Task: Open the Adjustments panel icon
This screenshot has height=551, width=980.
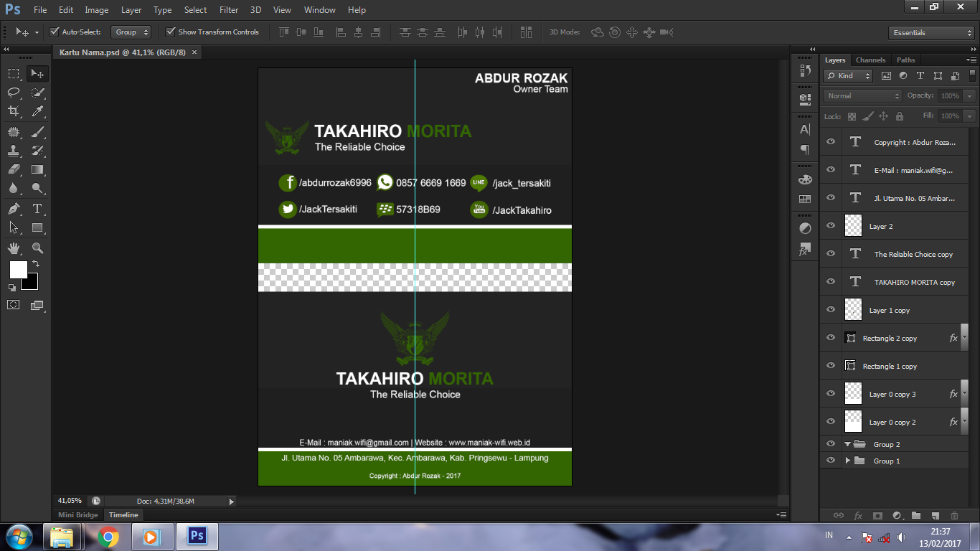Action: [805, 229]
